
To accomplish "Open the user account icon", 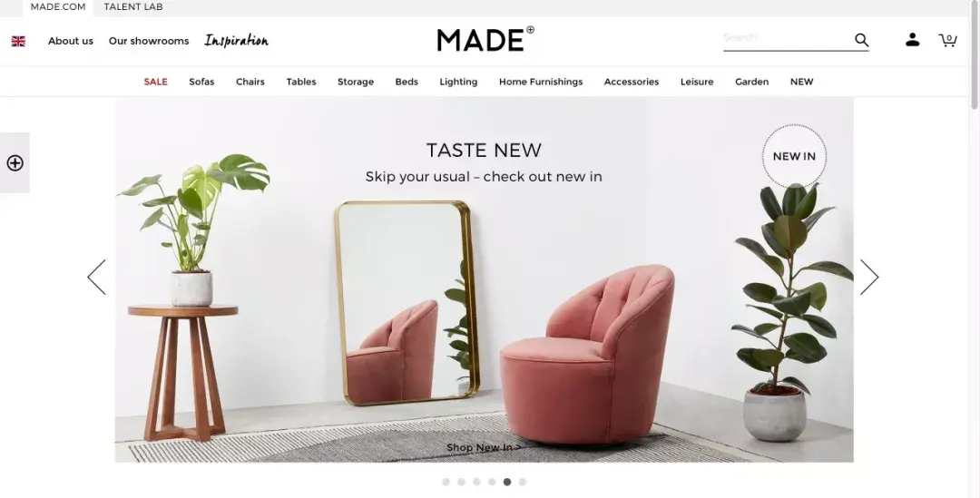I will tap(913, 40).
